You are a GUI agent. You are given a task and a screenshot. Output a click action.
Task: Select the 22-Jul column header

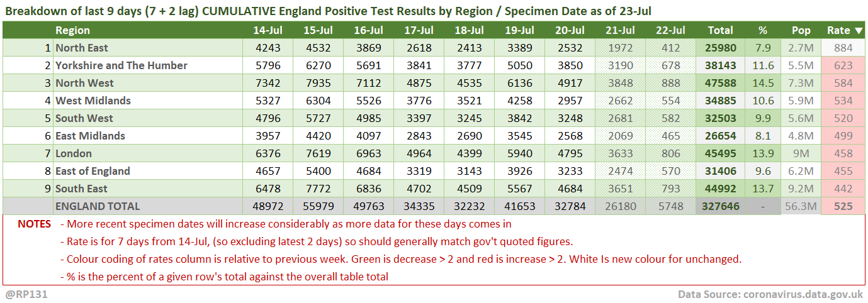[x=670, y=30]
